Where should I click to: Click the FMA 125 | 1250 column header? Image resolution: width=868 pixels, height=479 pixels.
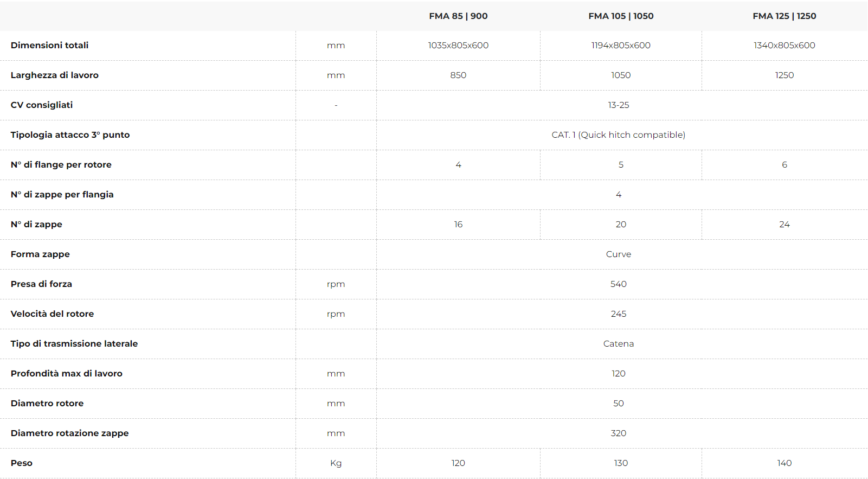(x=784, y=16)
